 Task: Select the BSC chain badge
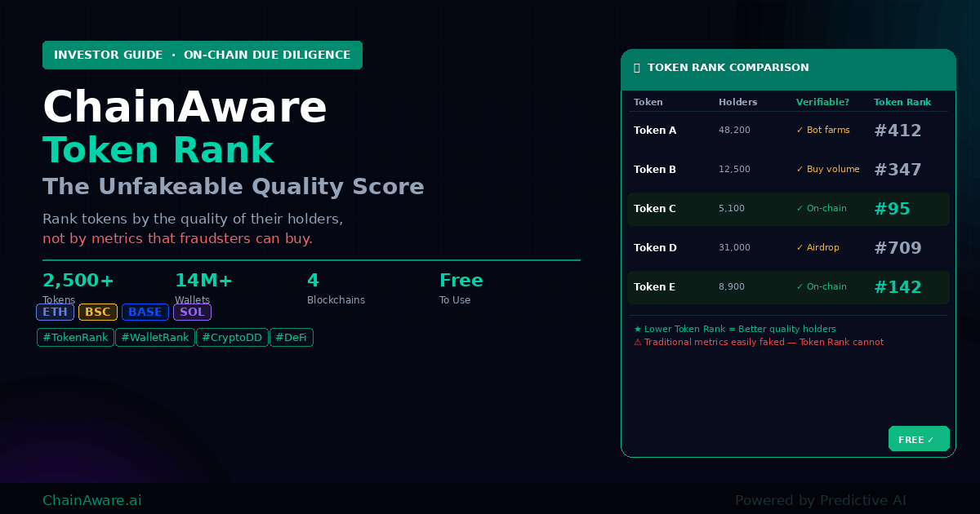pos(98,312)
